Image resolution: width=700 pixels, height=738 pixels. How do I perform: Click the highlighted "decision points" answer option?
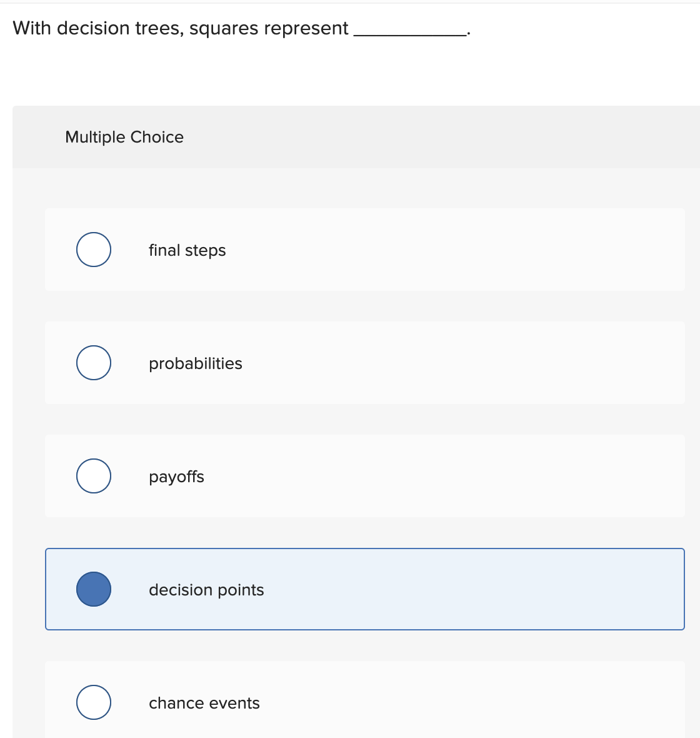pyautogui.click(x=364, y=589)
